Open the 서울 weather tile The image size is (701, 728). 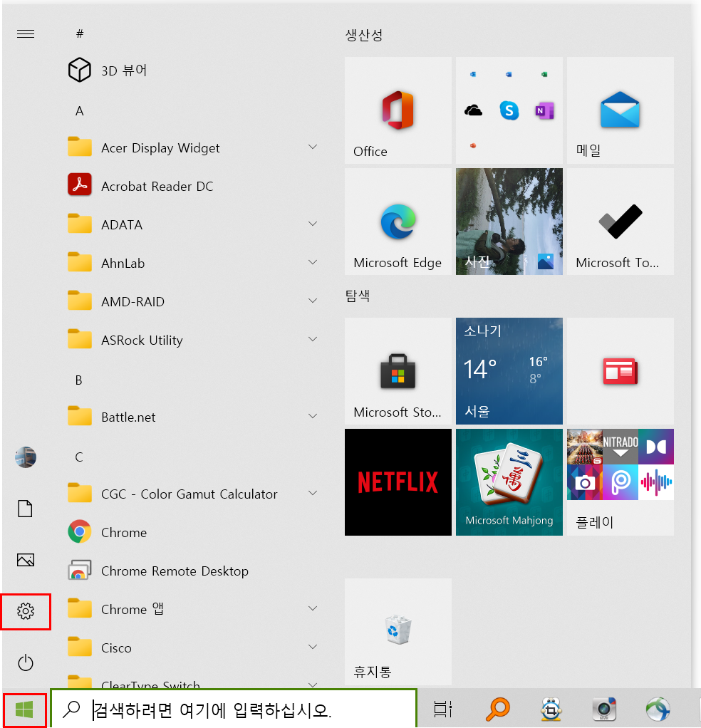(509, 371)
